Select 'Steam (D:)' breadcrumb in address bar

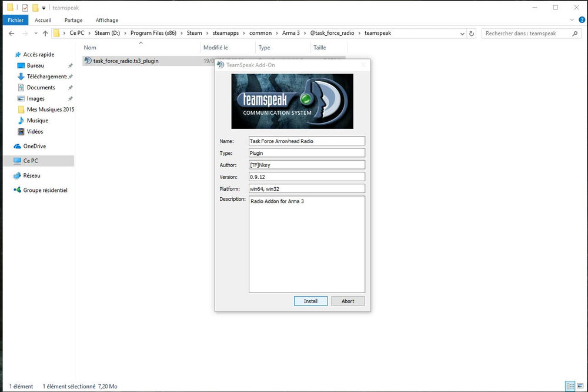(x=107, y=33)
